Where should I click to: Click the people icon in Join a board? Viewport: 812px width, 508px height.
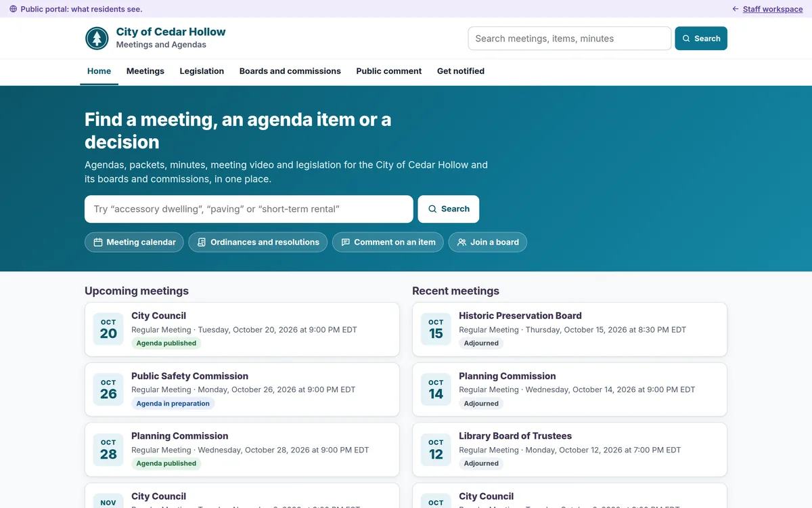pos(462,242)
